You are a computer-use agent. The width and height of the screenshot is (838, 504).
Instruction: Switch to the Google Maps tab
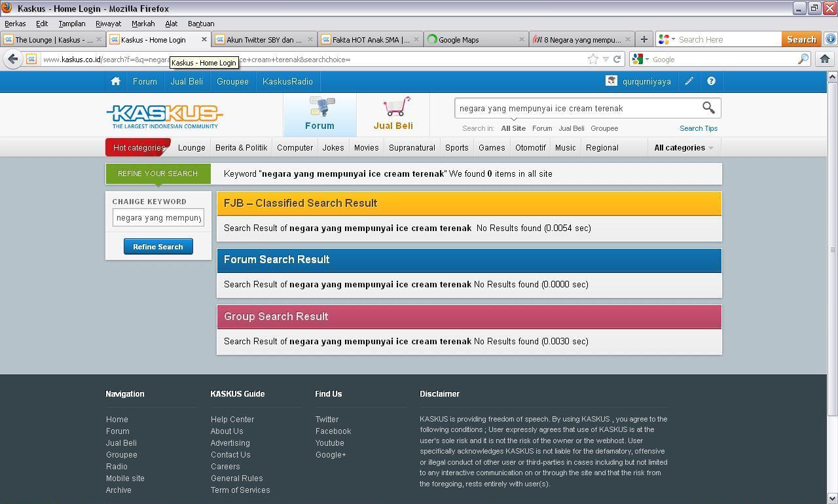[x=475, y=39]
